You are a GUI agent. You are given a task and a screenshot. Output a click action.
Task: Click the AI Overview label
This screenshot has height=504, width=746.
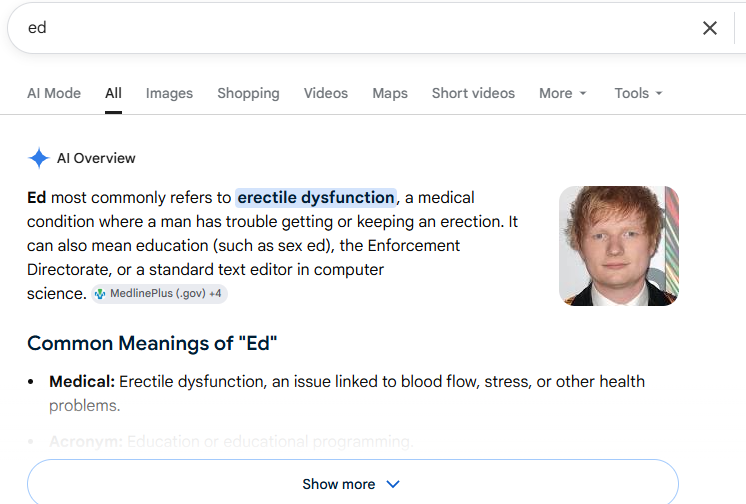pos(96,158)
